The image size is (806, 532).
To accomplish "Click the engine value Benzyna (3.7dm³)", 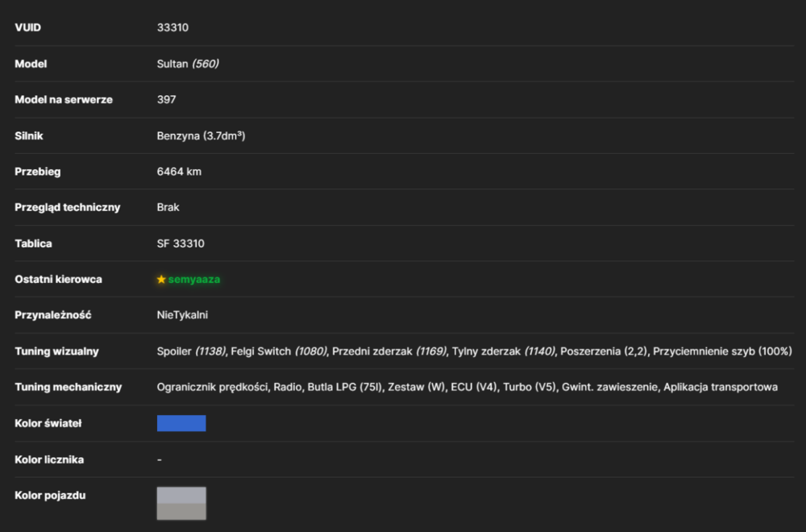I will (201, 135).
